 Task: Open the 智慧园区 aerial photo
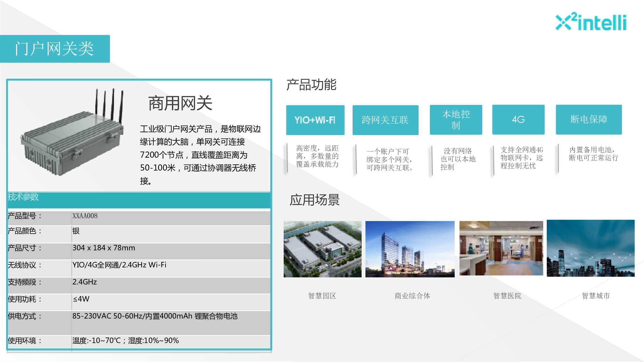[323, 249]
